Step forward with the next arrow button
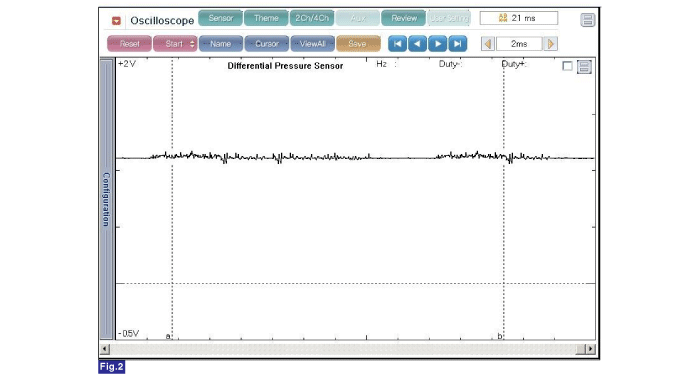700x376 pixels. point(438,44)
